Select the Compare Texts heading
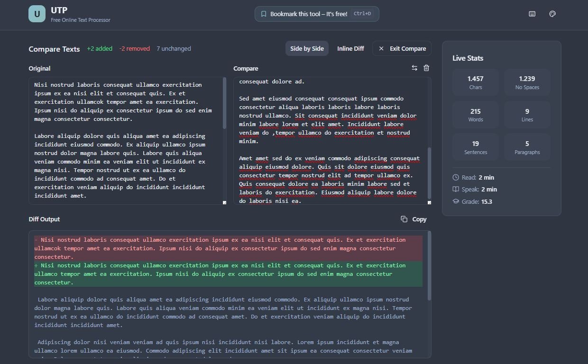 pos(54,49)
